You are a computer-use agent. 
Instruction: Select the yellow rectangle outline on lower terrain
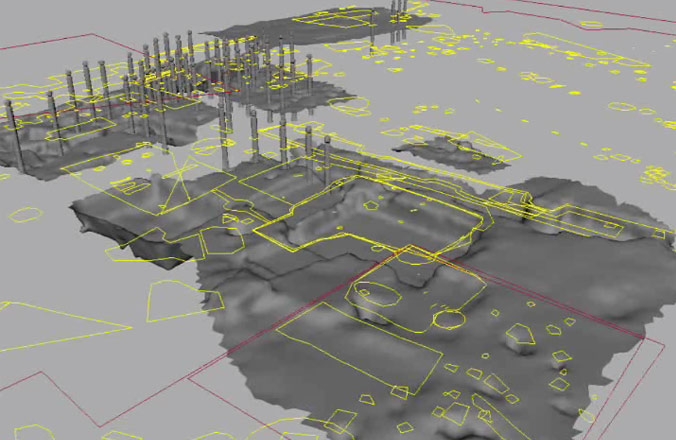(350, 350)
